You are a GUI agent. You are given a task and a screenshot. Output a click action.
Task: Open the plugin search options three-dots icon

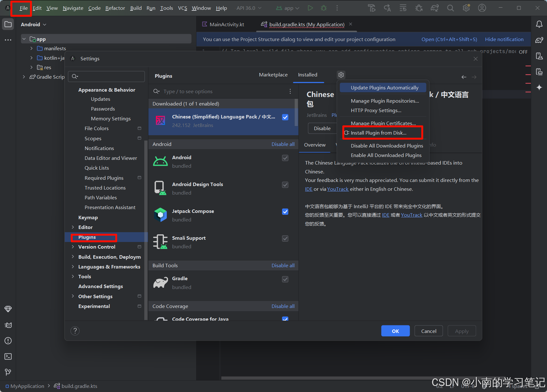[290, 91]
